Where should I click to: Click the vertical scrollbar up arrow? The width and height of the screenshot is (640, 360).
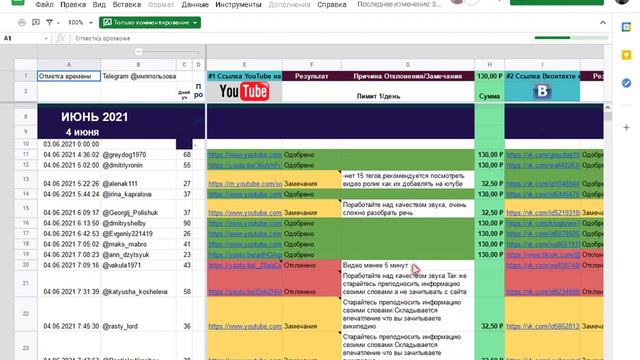click(x=607, y=108)
